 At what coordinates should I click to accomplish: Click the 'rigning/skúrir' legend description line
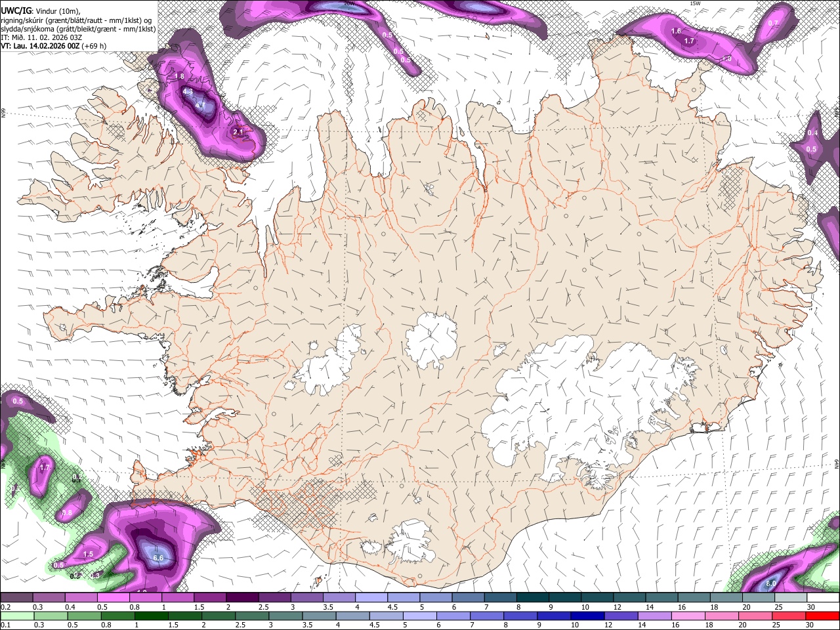(76, 20)
